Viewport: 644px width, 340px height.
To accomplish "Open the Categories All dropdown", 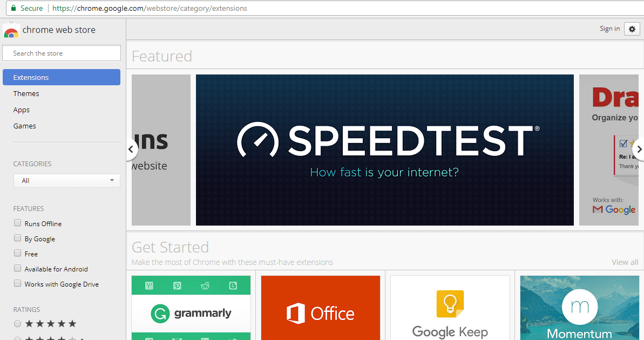I will tap(66, 181).
